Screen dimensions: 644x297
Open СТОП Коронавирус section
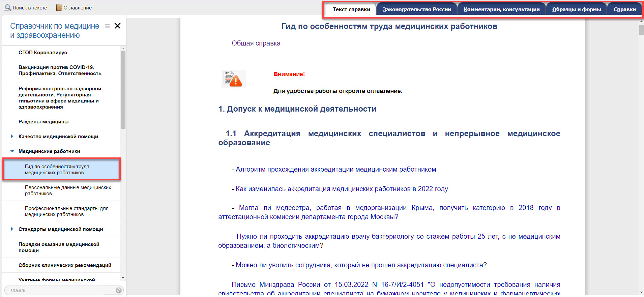[61, 53]
